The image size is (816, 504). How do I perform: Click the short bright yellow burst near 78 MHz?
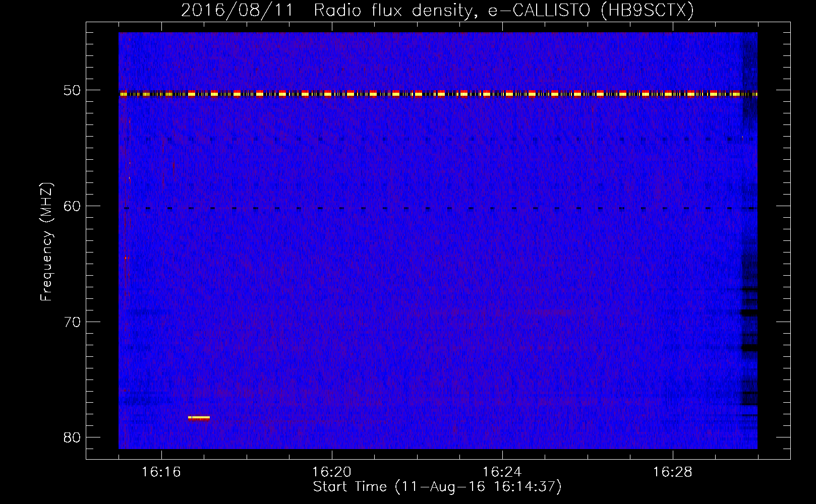[199, 418]
